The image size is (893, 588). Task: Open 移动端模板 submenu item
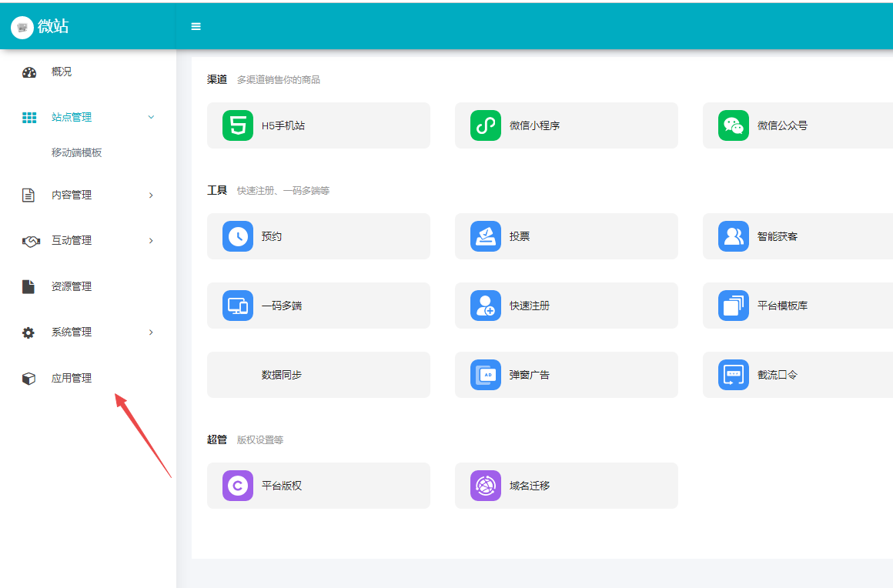point(76,152)
